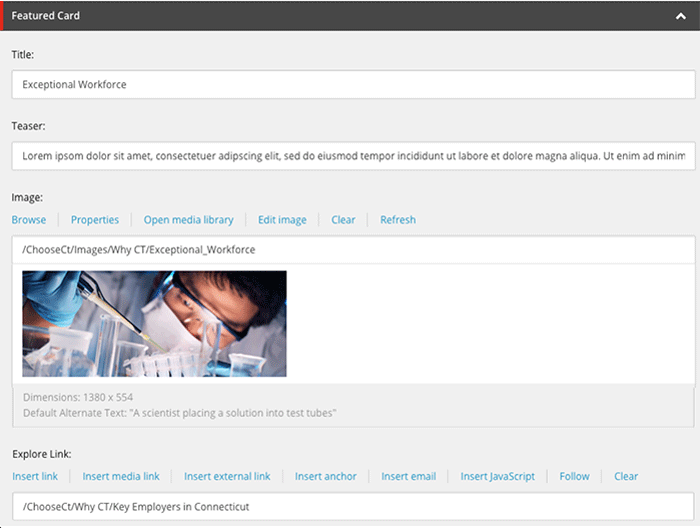Refresh the image field
The width and height of the screenshot is (700, 528).
click(398, 220)
